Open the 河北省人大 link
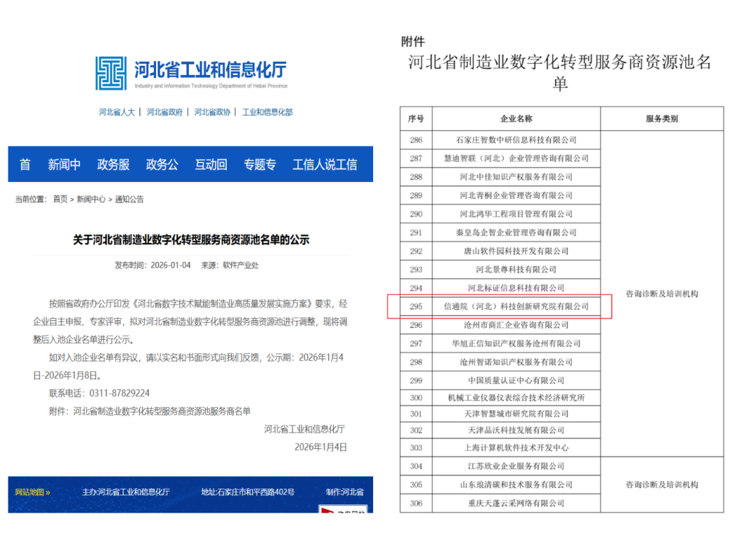Screen dimensions: 756x540 pyautogui.click(x=116, y=112)
